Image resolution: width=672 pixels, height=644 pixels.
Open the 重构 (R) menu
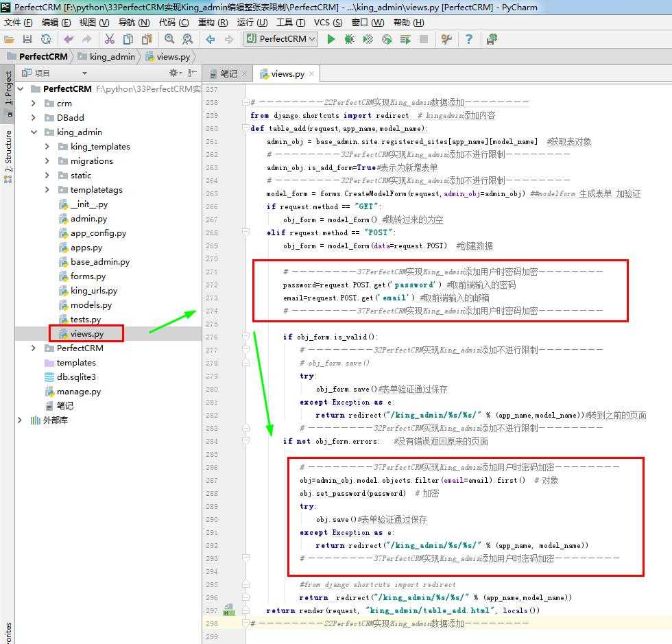tap(213, 23)
